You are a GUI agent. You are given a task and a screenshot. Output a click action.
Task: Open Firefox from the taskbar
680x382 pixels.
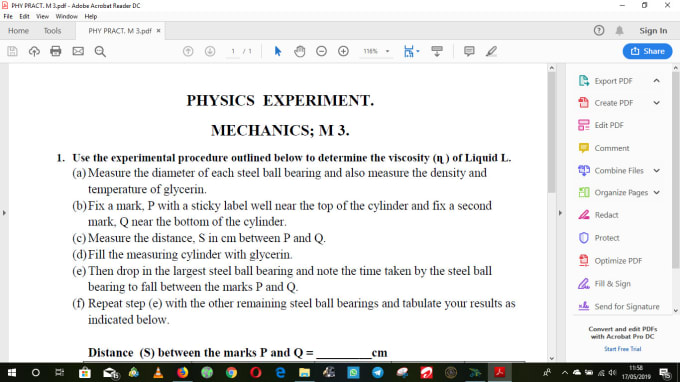pyautogui.click(x=183, y=372)
